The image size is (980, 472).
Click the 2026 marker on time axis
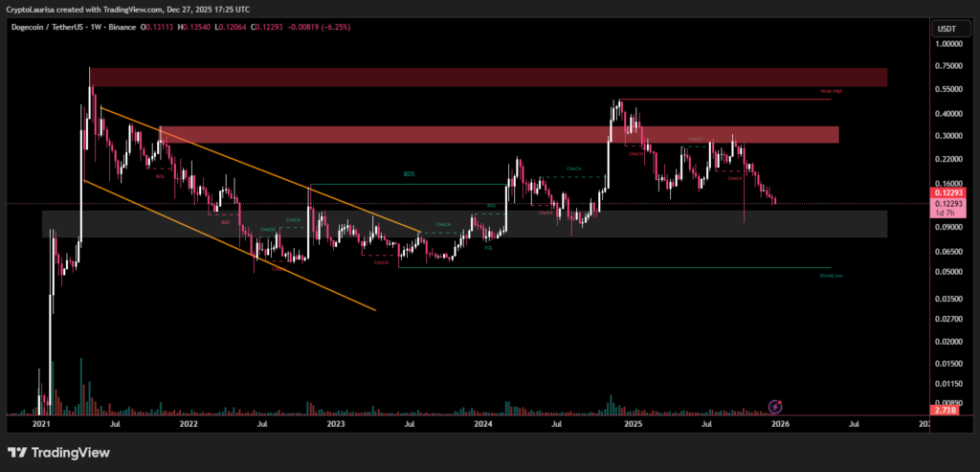pos(779,422)
